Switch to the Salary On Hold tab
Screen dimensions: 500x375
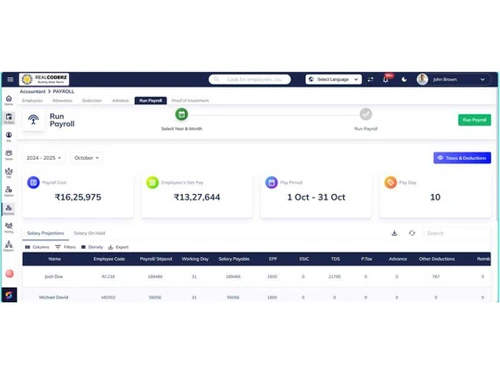(x=89, y=233)
